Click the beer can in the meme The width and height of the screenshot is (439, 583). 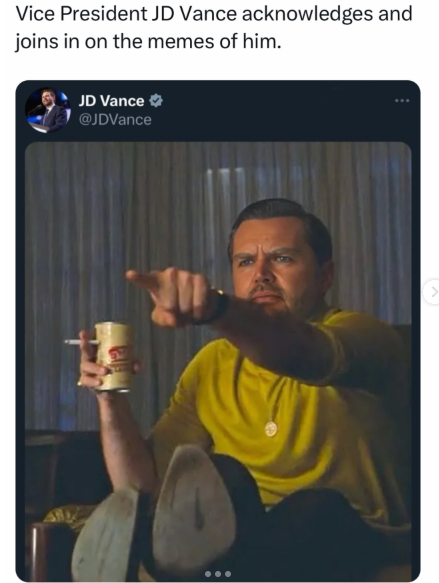[x=114, y=357]
